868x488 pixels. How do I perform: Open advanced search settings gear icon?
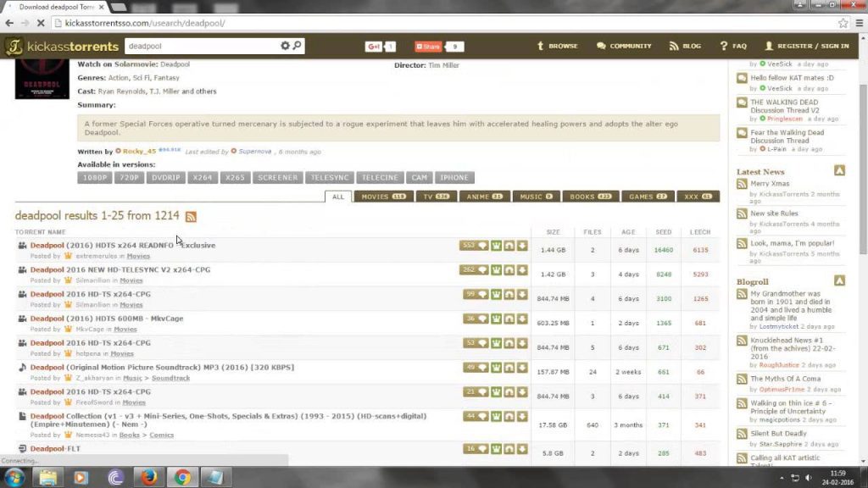click(286, 46)
